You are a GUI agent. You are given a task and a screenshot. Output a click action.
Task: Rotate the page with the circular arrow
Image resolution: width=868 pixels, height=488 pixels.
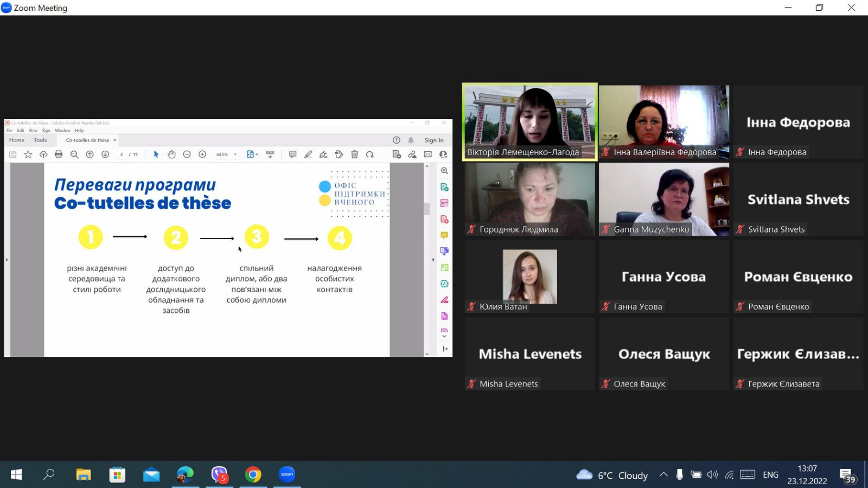coord(370,155)
